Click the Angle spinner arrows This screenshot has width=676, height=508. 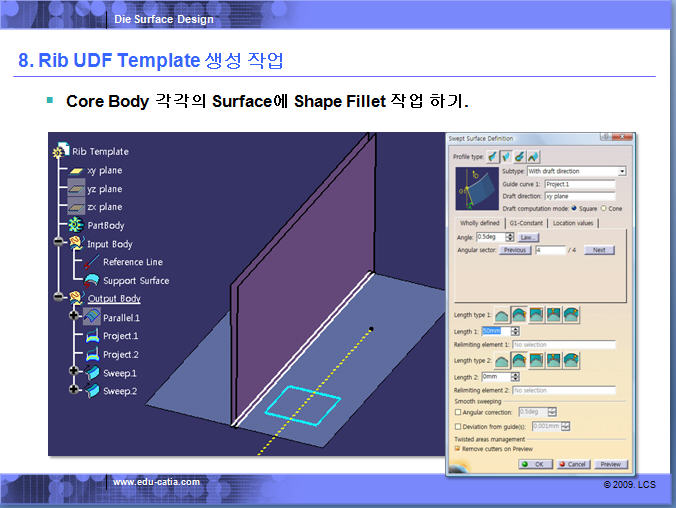(x=511, y=237)
